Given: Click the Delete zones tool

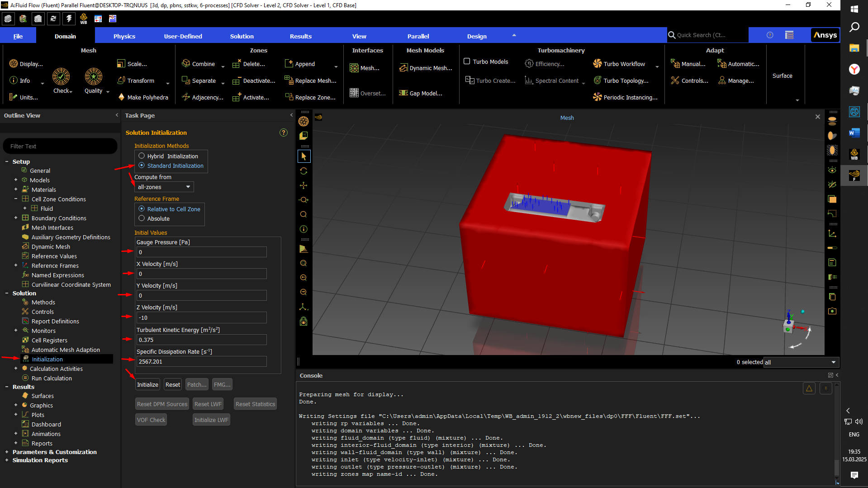Looking at the screenshot, I should pyautogui.click(x=249, y=64).
